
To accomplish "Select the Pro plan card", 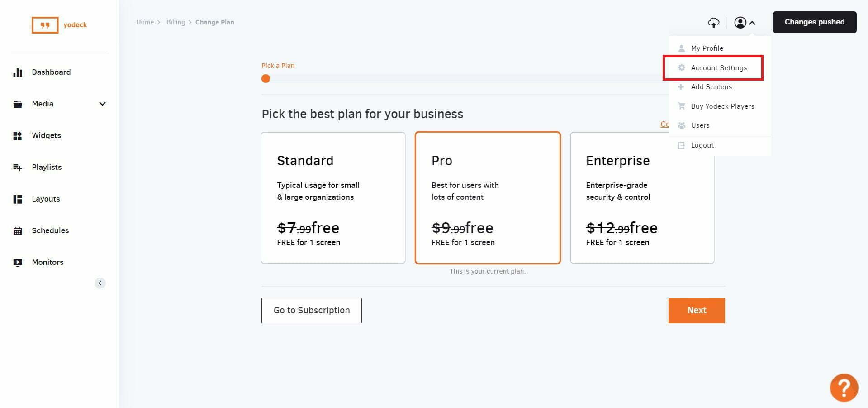I will tap(488, 198).
